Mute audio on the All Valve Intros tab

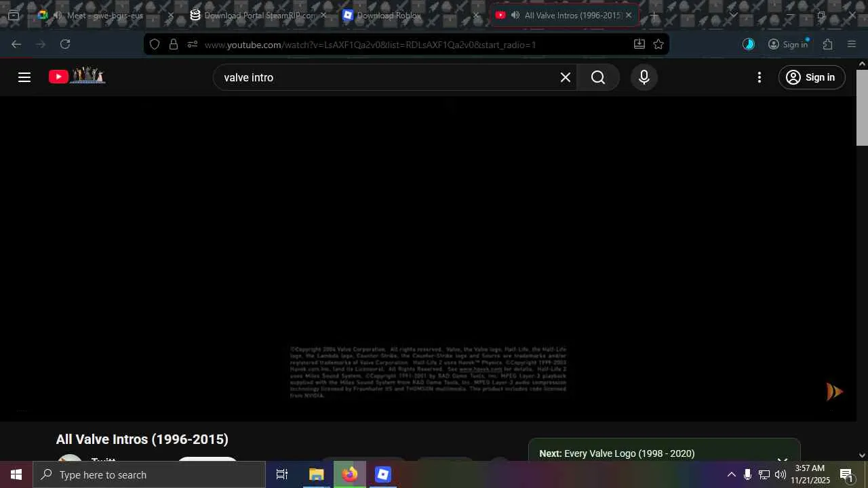tap(515, 15)
